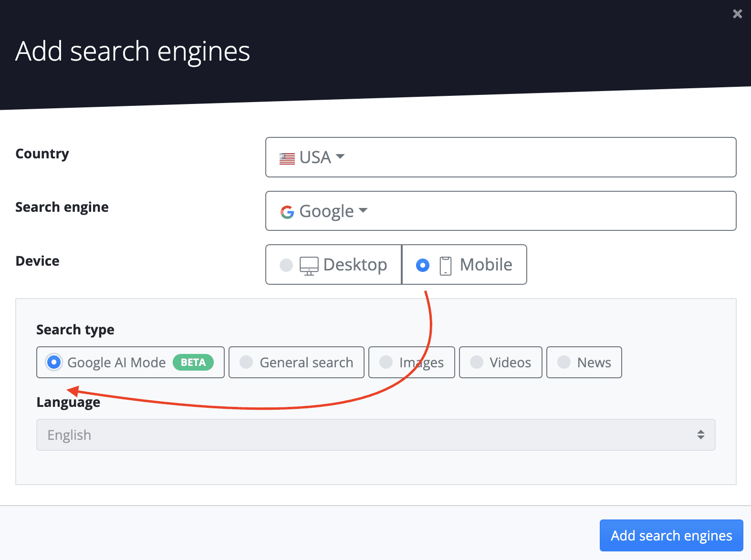This screenshot has height=560, width=751.
Task: Click the USA flag icon
Action: pyautogui.click(x=287, y=158)
